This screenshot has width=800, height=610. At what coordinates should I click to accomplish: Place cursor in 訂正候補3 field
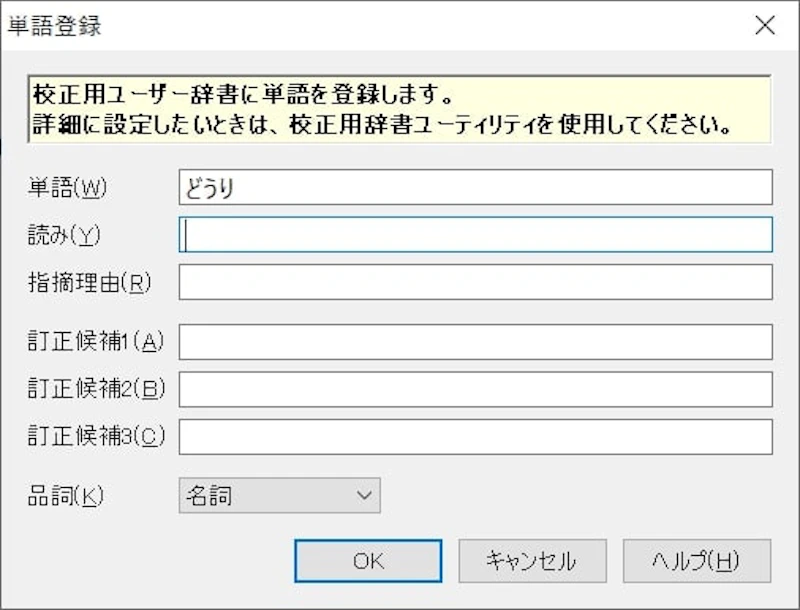[x=475, y=436]
